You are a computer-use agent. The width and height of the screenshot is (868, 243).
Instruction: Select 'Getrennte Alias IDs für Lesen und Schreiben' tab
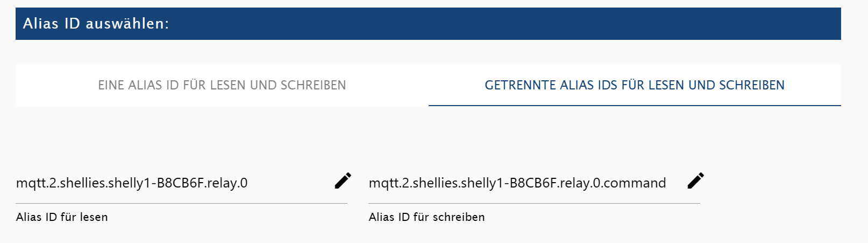(635, 85)
